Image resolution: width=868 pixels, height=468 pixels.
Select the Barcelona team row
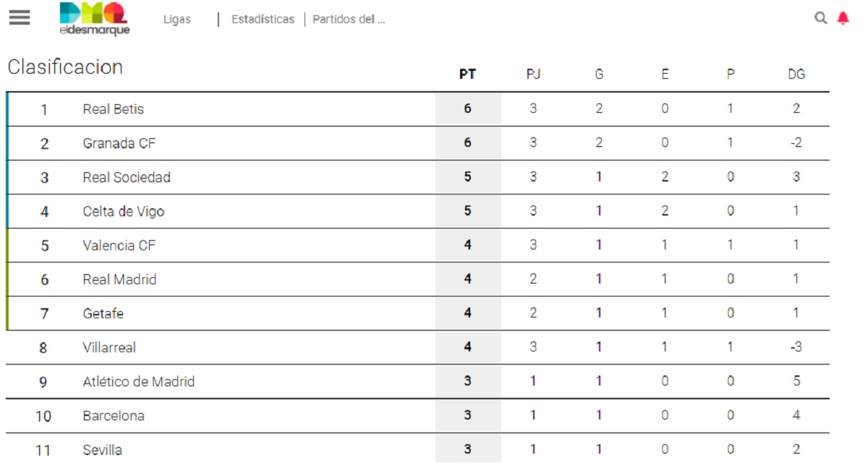click(x=418, y=416)
